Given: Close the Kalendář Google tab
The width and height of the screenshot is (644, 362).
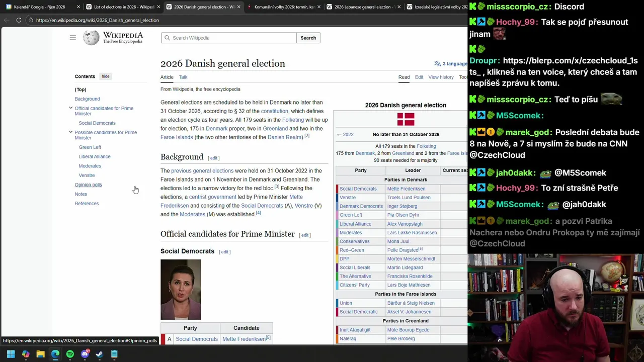Looking at the screenshot, I should tap(78, 7).
